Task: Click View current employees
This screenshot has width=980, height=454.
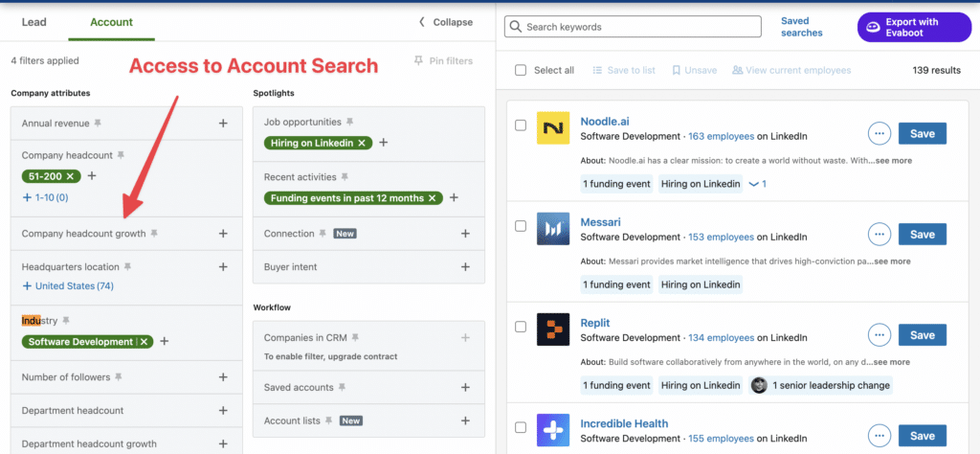Action: tap(791, 70)
